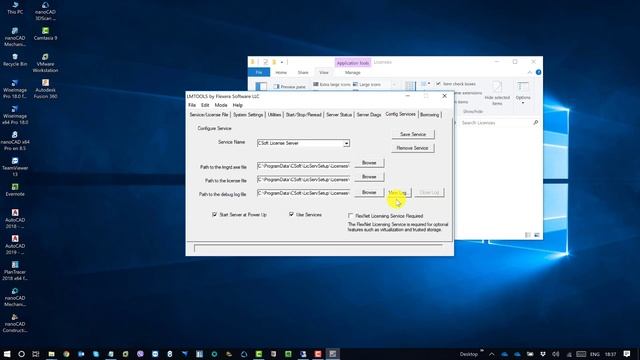
Task: Launch the Camtasia 9 desktop shortcut
Action: pos(45,34)
